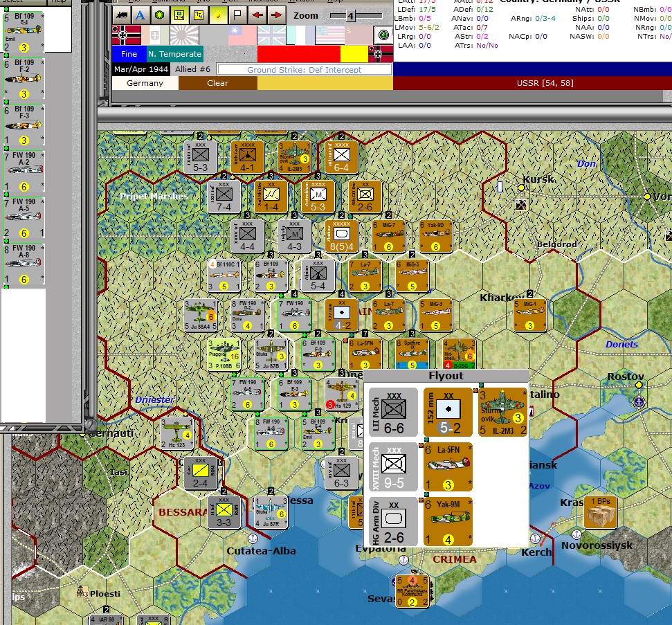Select the Soviet USSR flag
Image resolution: width=672 pixels, height=625 pixels.
pos(358,35)
